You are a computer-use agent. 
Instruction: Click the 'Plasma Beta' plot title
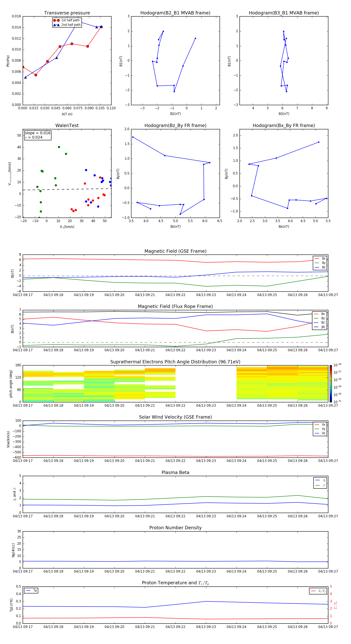click(175, 472)
